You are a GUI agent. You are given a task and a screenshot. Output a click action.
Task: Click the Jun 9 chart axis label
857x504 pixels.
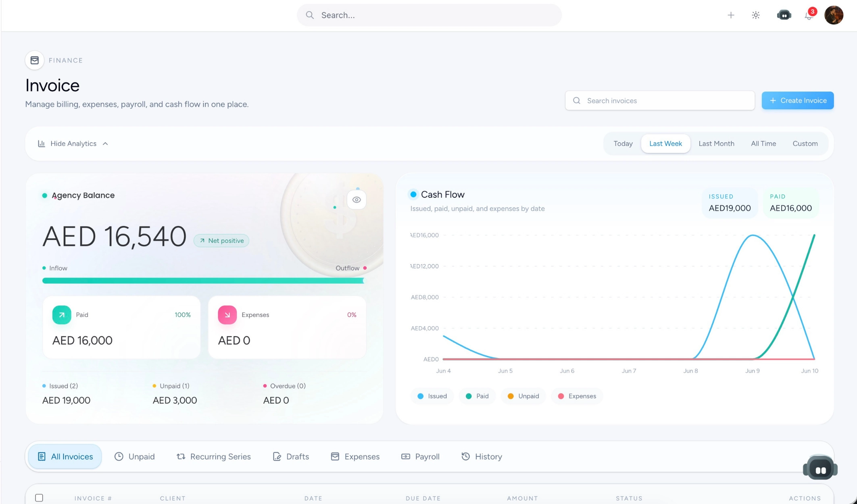752,371
